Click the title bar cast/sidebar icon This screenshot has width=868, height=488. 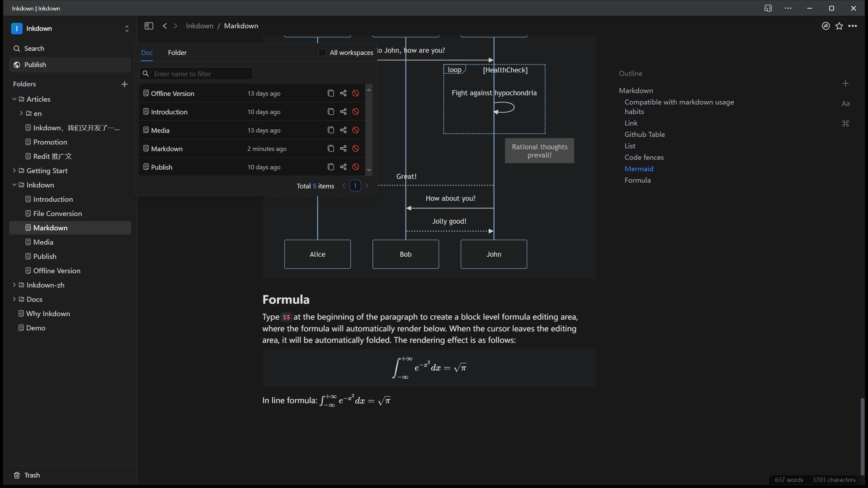pos(768,8)
